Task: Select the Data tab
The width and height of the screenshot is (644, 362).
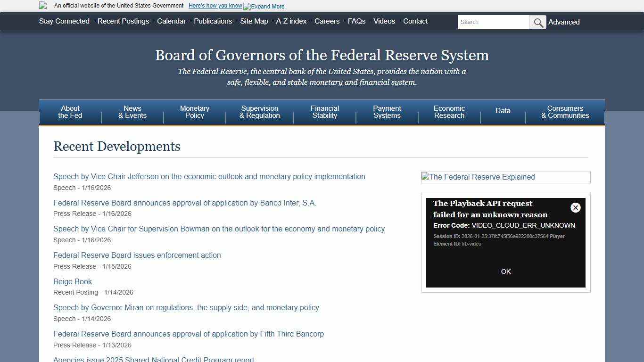Action: pyautogui.click(x=503, y=111)
